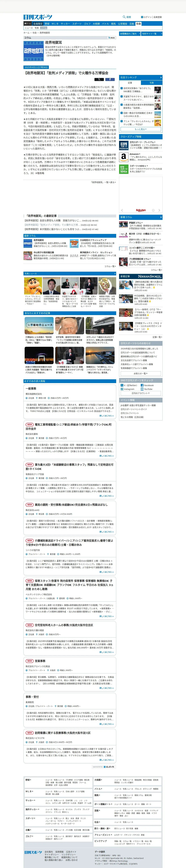This screenshot has width=186, height=868.
Task: Click 2026年度入社の採用情報を公開しました notice
Action: 139,349
